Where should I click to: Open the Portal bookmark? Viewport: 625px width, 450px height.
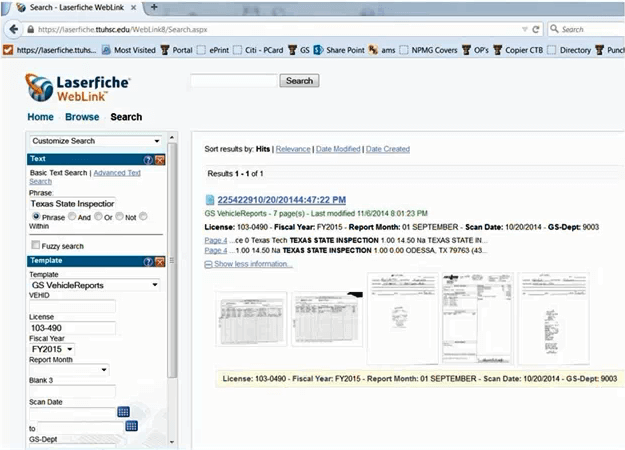(x=177, y=50)
